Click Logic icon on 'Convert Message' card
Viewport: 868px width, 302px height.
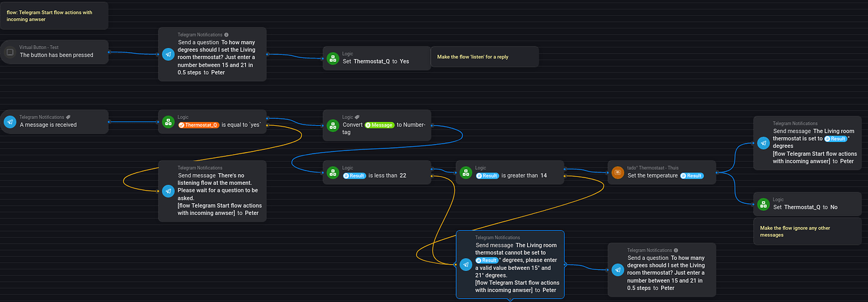pyautogui.click(x=332, y=126)
